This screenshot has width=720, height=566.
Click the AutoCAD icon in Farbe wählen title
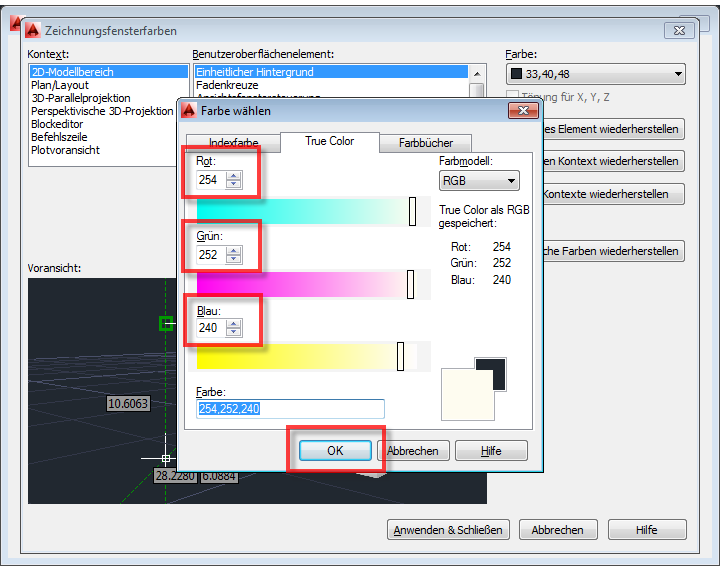coord(188,111)
